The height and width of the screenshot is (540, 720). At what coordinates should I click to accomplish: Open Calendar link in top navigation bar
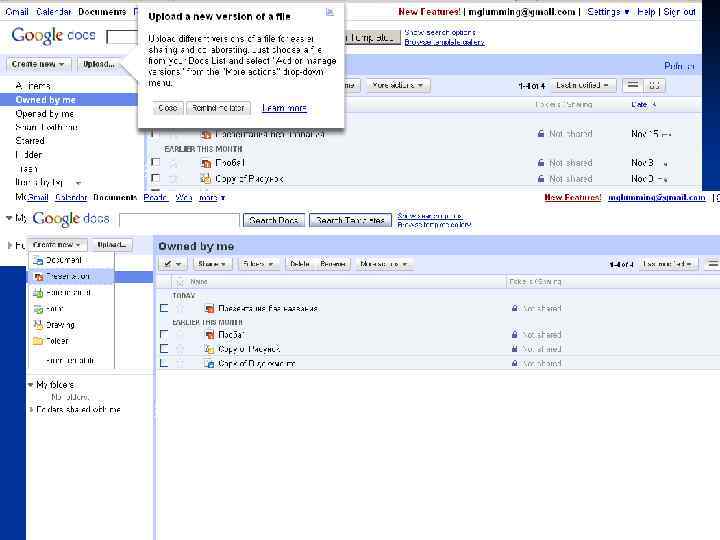coord(53,11)
